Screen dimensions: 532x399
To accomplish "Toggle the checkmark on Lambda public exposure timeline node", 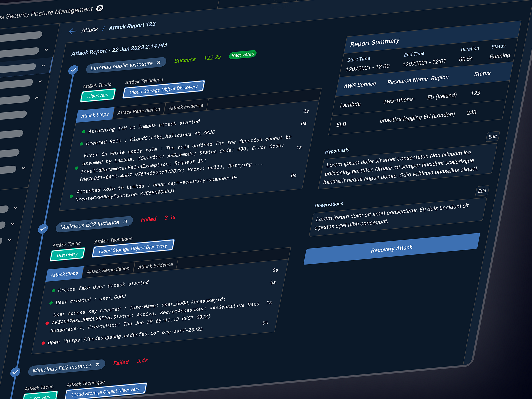I will (73, 70).
